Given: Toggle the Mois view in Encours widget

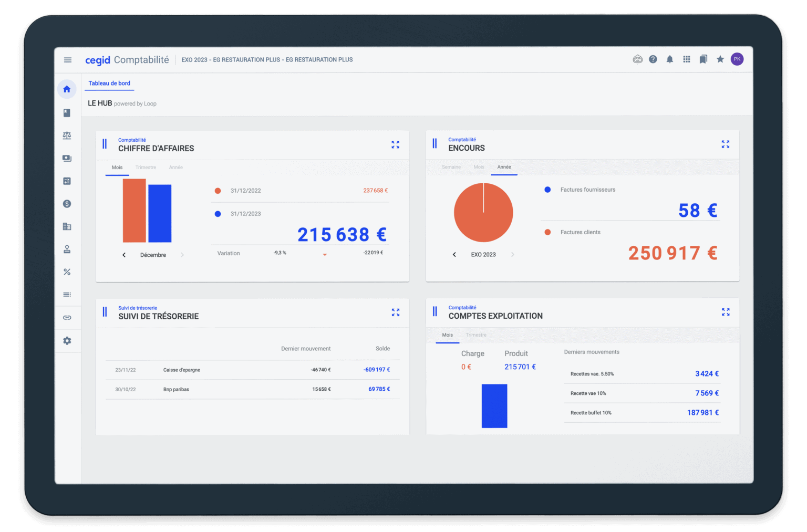Looking at the screenshot, I should (478, 166).
